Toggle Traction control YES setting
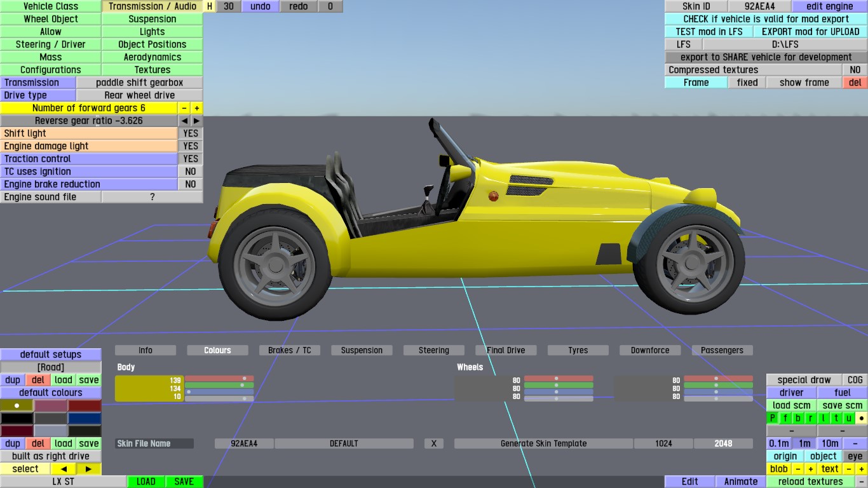The image size is (868, 488). click(x=190, y=159)
